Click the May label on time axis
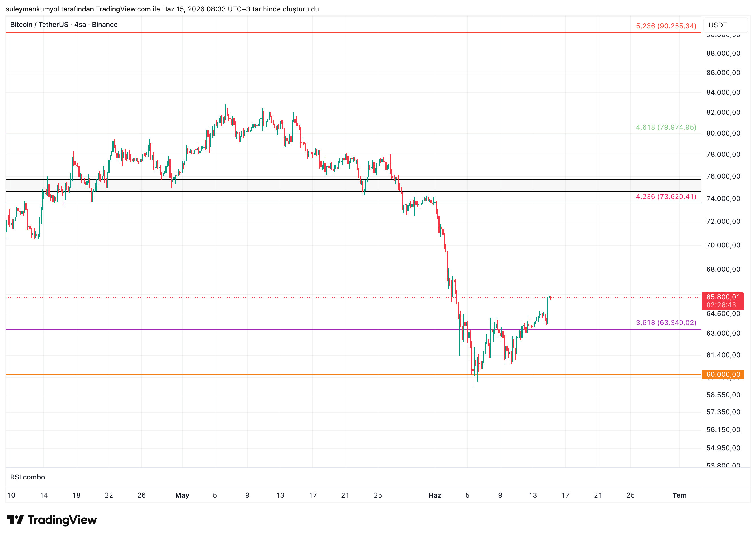Image resolution: width=756 pixels, height=537 pixels. (x=182, y=495)
